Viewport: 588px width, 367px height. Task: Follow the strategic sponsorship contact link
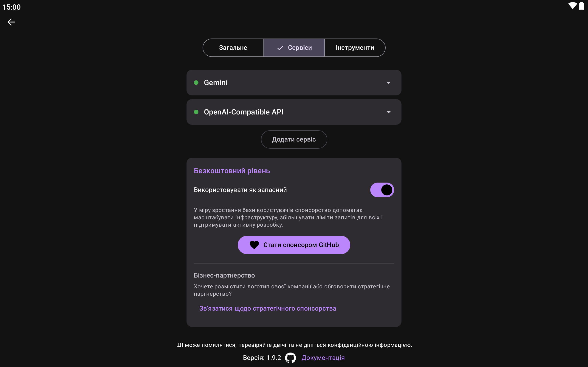tap(268, 309)
